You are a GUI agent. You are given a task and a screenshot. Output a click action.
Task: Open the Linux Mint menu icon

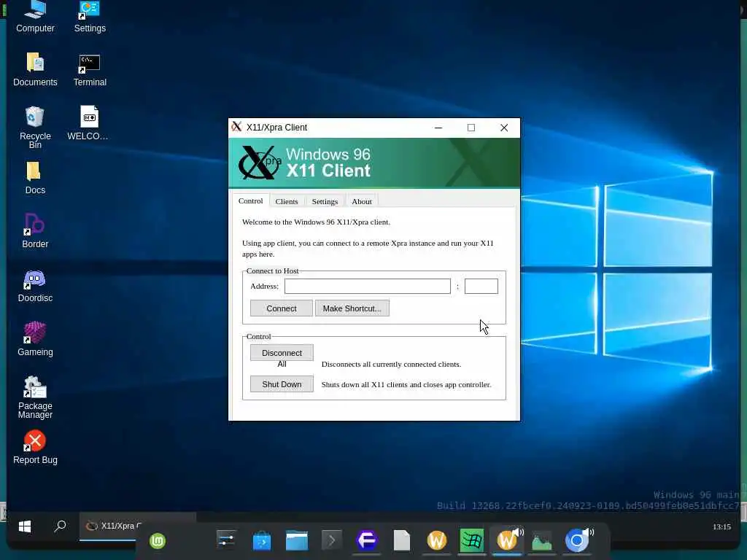tap(158, 541)
